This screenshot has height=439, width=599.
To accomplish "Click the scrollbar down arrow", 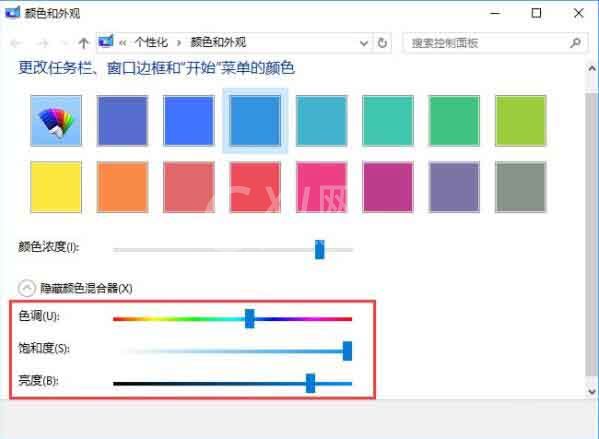I will pyautogui.click(x=592, y=391).
